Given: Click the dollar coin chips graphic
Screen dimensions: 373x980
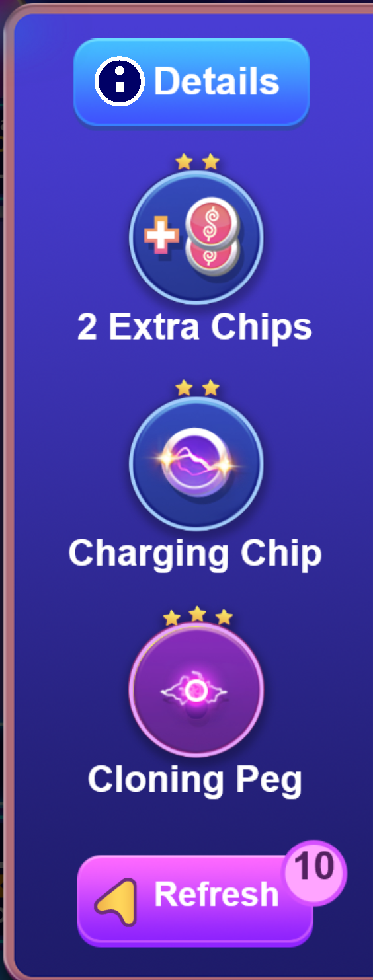Looking at the screenshot, I should point(212,238).
